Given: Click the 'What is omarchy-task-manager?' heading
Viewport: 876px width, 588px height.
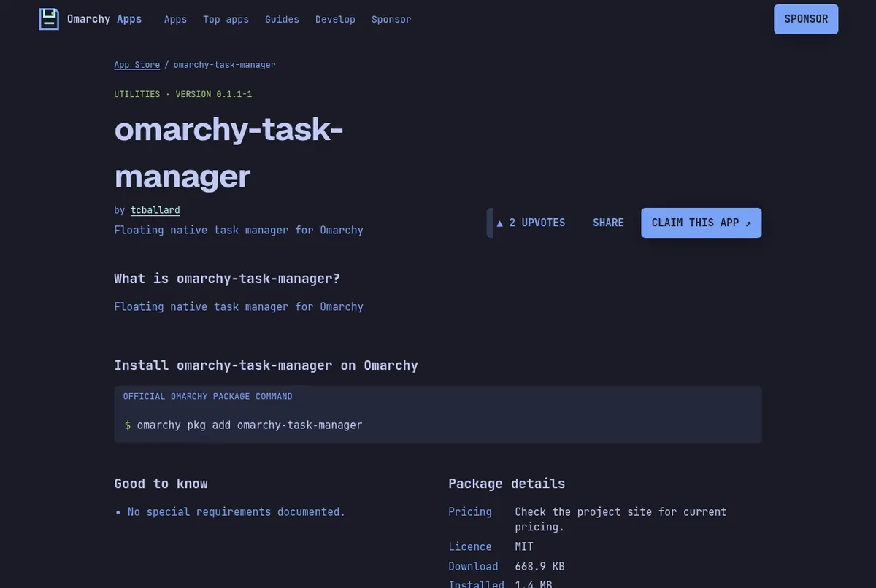Looking at the screenshot, I should [x=227, y=279].
